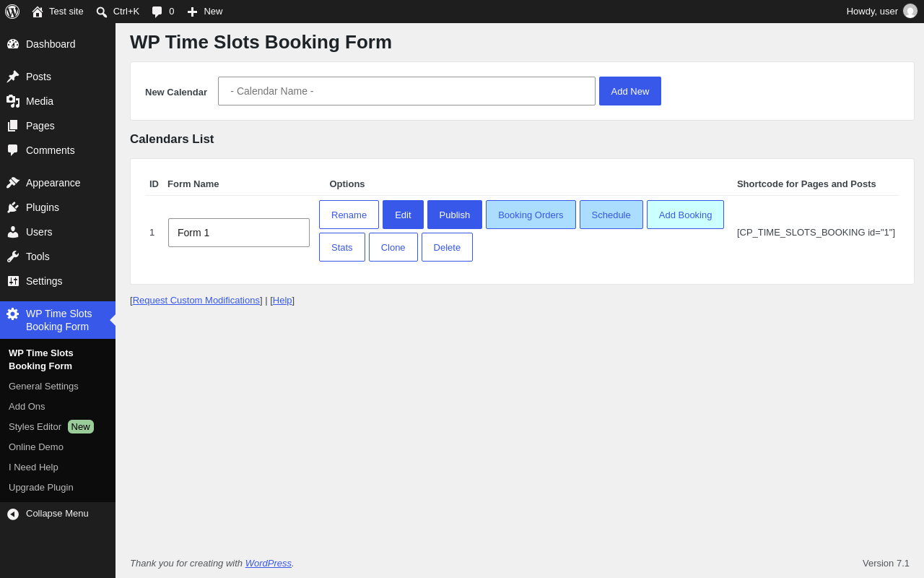Open the comments bubble in admin bar

click(157, 12)
